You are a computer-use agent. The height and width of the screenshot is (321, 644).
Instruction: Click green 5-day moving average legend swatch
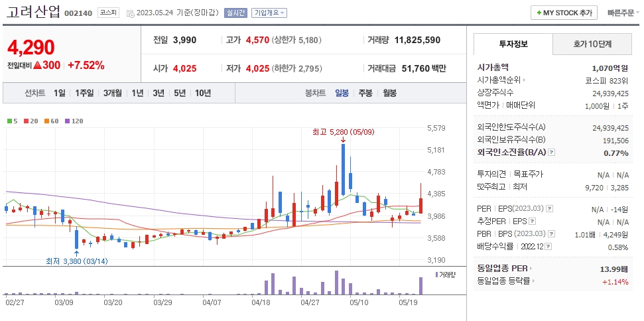(9, 121)
